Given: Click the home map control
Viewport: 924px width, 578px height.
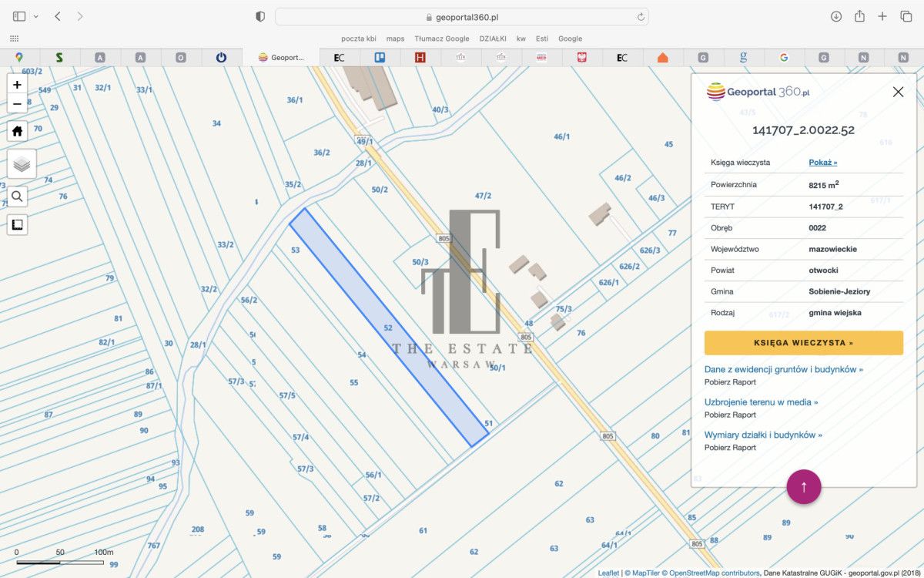Looking at the screenshot, I should [x=17, y=131].
